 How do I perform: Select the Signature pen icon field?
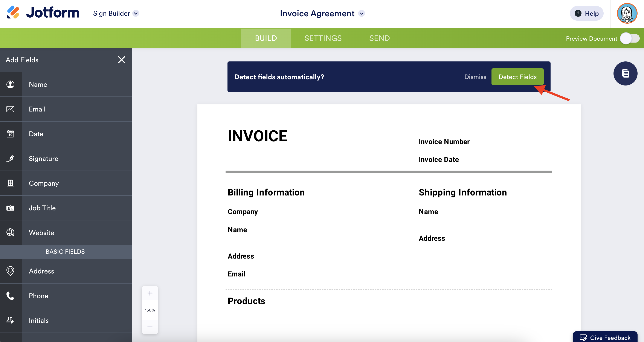pos(11,159)
